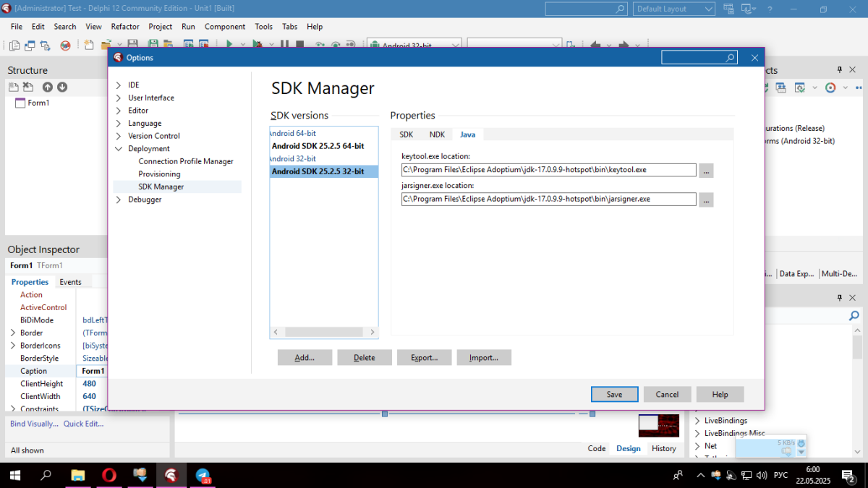The height and width of the screenshot is (488, 868).
Task: Open Windows taskbar search
Action: coord(46,475)
